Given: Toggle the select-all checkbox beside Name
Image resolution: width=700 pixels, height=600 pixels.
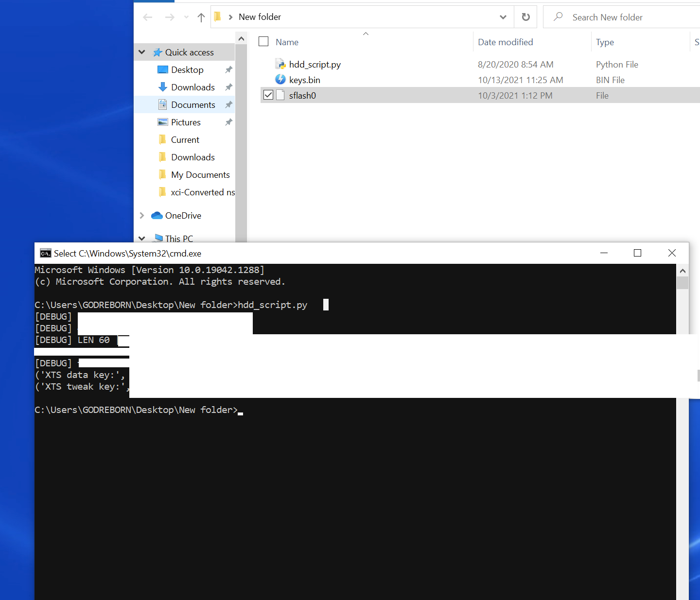Looking at the screenshot, I should (263, 42).
